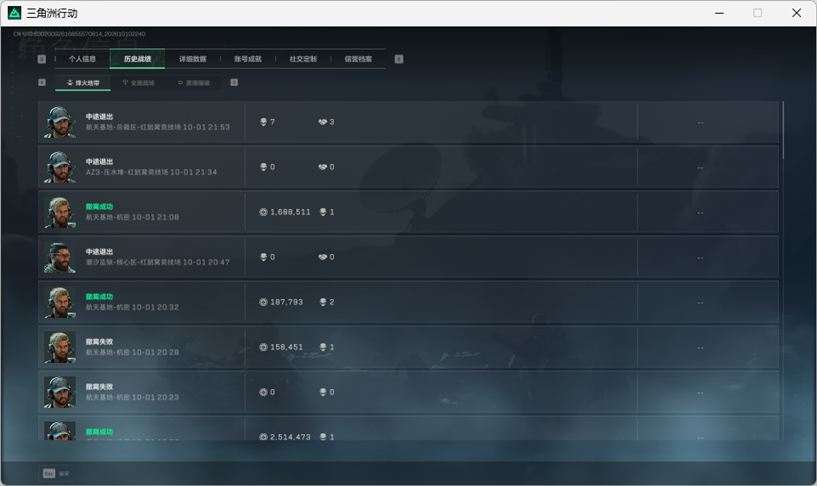Open the 个人信息 tab
The image size is (817, 486).
coord(82,59)
